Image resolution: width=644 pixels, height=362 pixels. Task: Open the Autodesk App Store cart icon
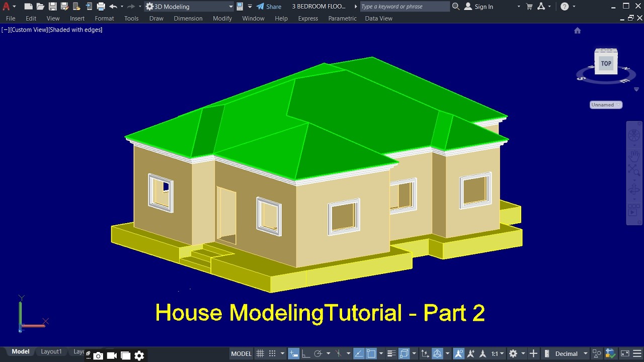click(x=529, y=7)
